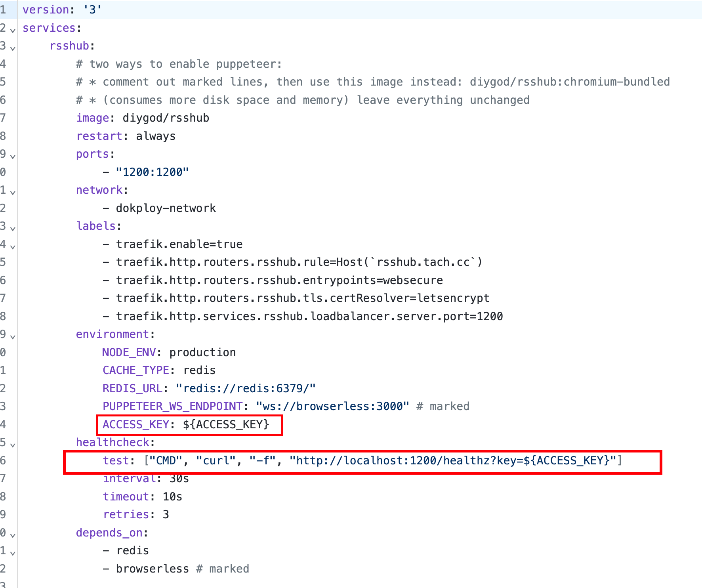
Task: Collapse the ports section chevron
Action: click(13, 157)
